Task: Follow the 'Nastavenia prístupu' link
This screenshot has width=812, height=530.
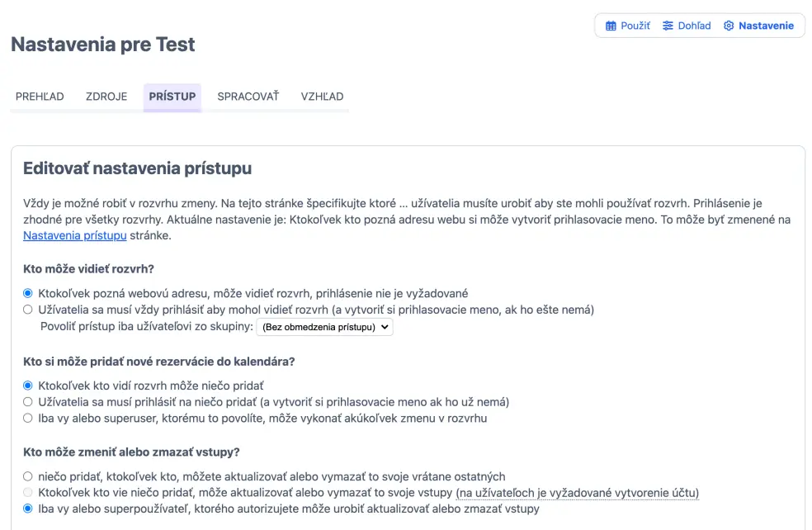Action: [74, 236]
